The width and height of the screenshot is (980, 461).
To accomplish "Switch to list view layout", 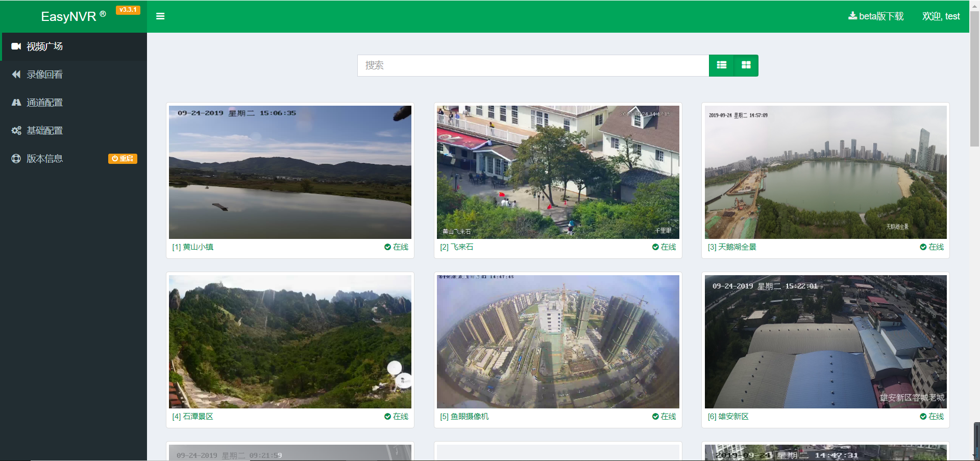I will (x=721, y=65).
